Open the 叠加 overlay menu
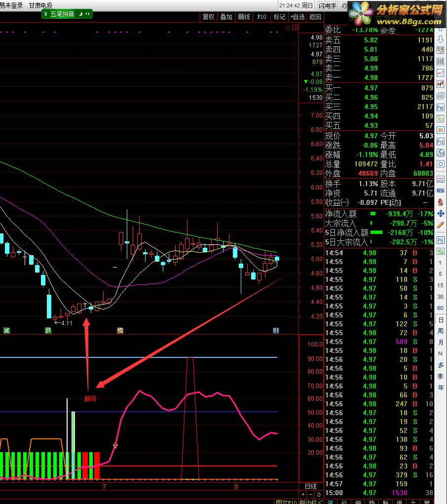Screen dimensions: 447x504 point(226,17)
